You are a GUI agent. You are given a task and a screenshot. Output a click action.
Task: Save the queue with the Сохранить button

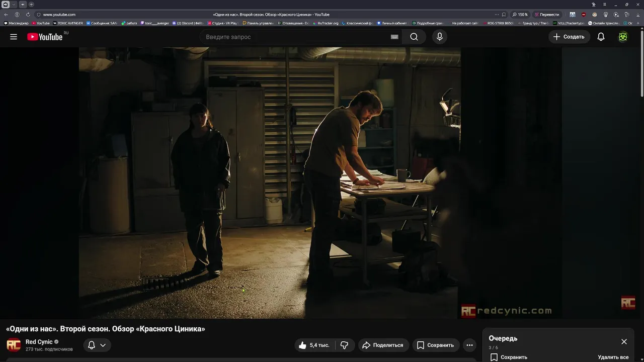(x=509, y=357)
